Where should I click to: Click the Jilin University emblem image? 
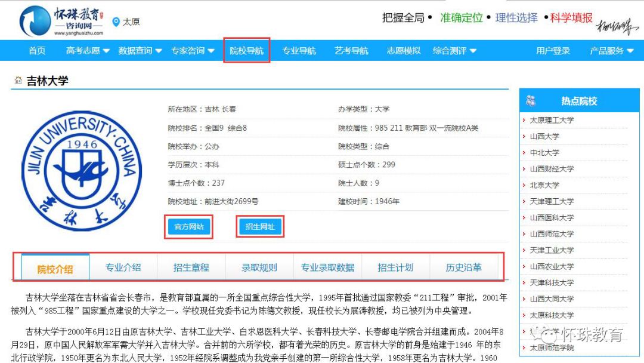coord(81,171)
